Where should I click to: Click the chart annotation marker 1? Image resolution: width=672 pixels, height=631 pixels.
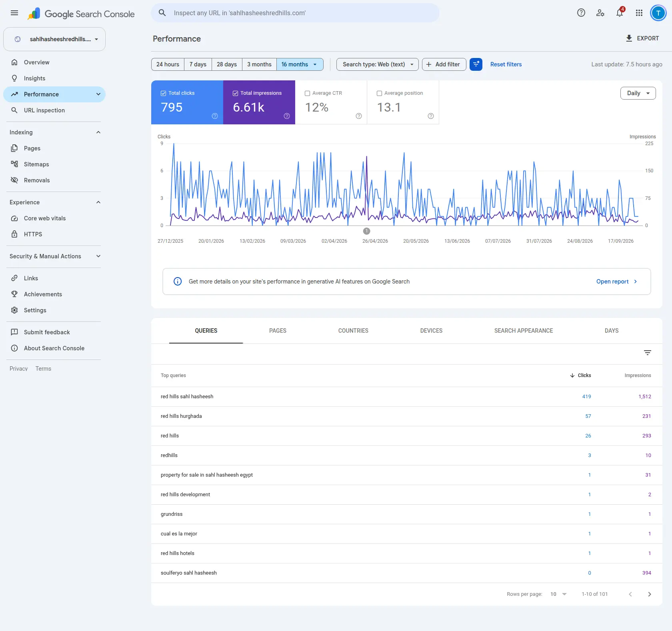(366, 231)
